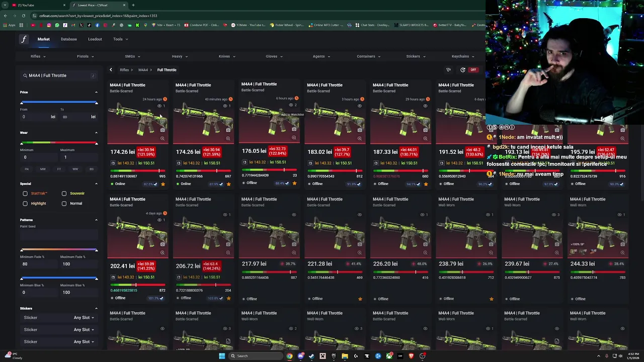
Task: Click the magnifier icon on 202.41 lei listing
Action: point(163,252)
